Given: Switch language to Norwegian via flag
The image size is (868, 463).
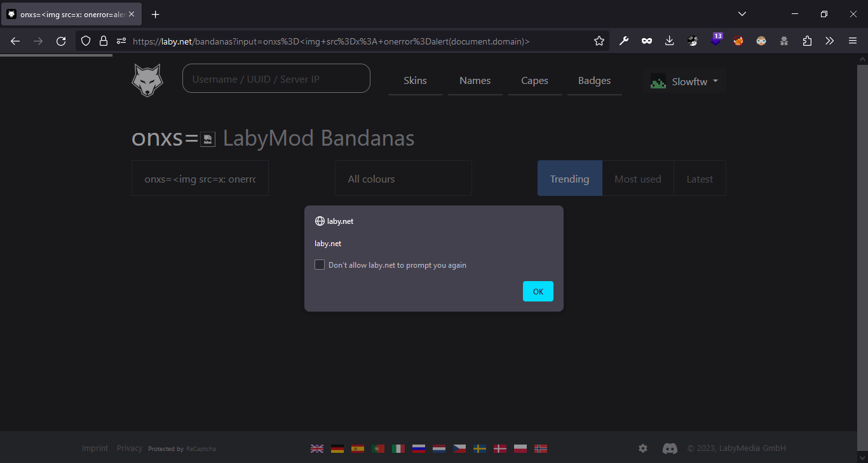Looking at the screenshot, I should 541,448.
